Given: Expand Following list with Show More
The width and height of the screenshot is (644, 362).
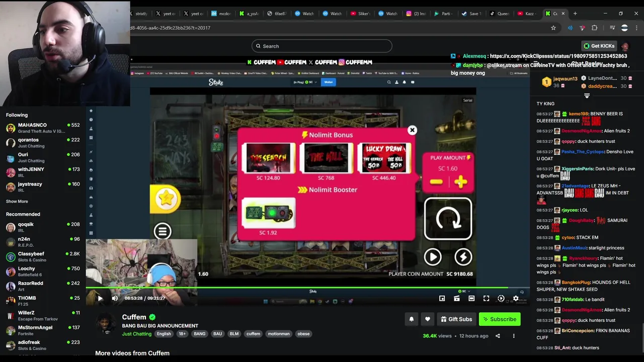Looking at the screenshot, I should (17, 201).
